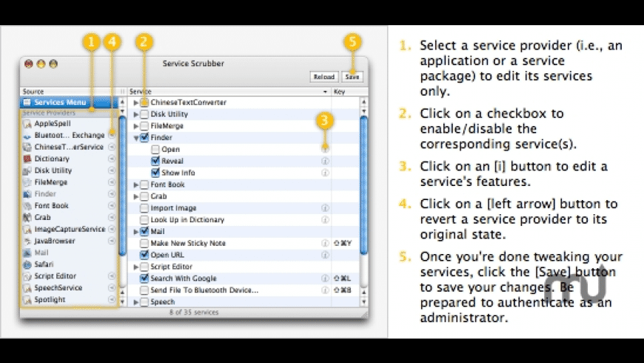Uncheck the Search With Google checkbox
The width and height of the screenshot is (644, 363).
[144, 279]
